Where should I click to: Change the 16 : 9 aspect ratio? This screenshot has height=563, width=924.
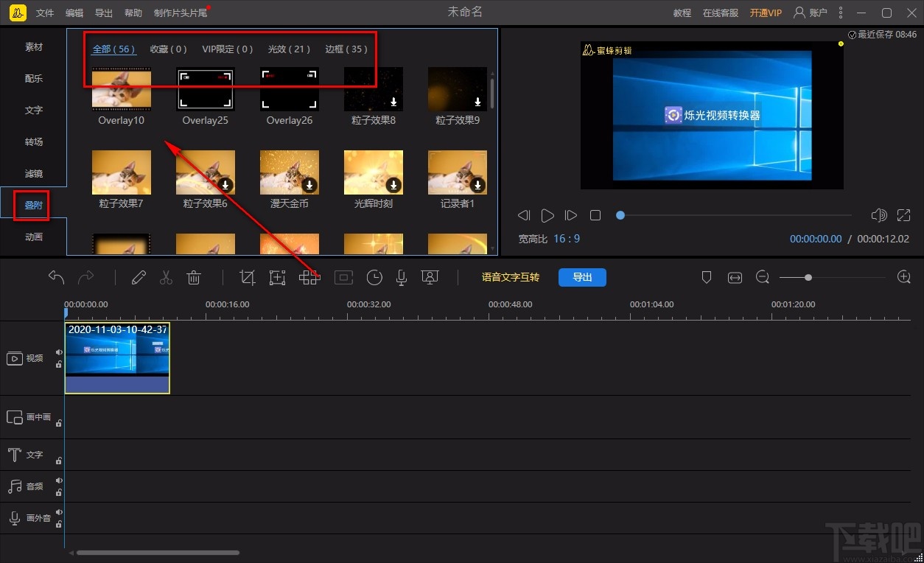pyautogui.click(x=567, y=239)
